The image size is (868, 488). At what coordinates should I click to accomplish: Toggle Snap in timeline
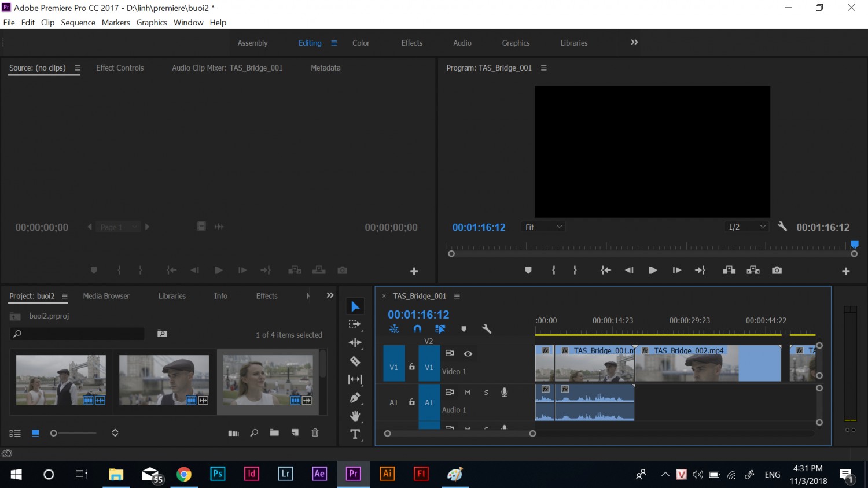417,329
